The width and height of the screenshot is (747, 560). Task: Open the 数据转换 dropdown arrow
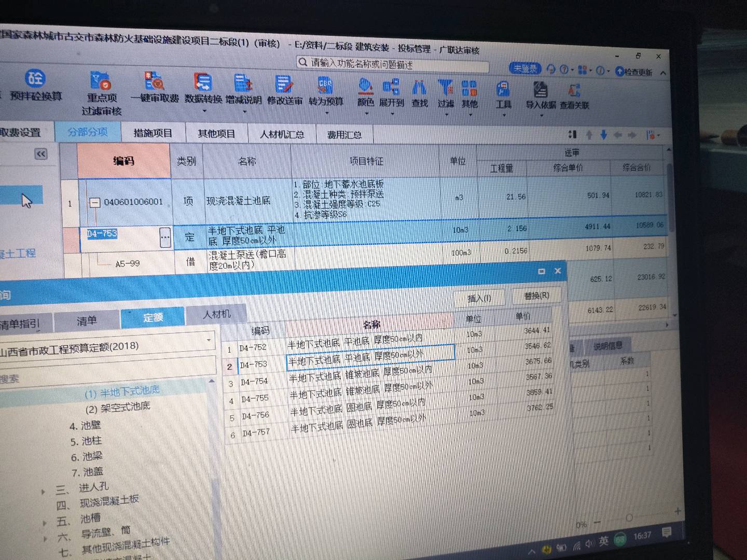(204, 110)
